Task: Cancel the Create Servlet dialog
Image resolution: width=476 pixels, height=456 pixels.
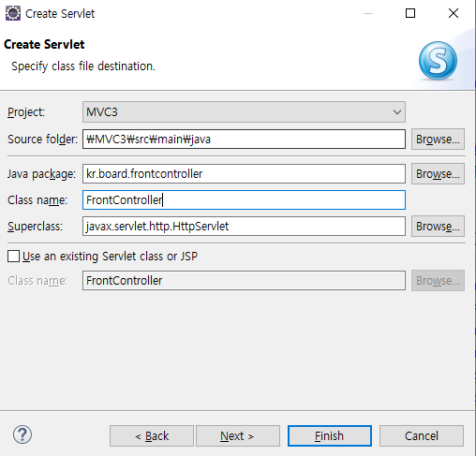Action: [422, 435]
